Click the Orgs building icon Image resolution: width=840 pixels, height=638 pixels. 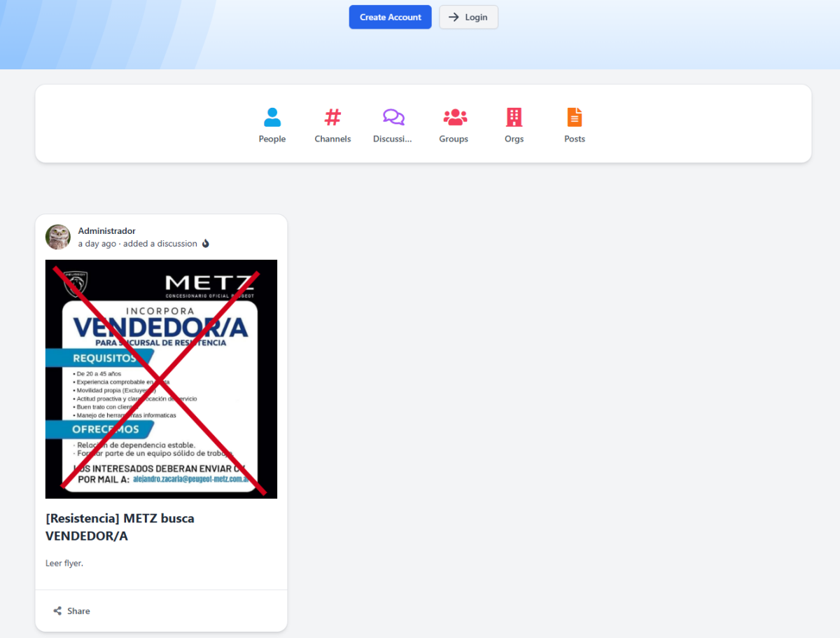click(x=514, y=117)
